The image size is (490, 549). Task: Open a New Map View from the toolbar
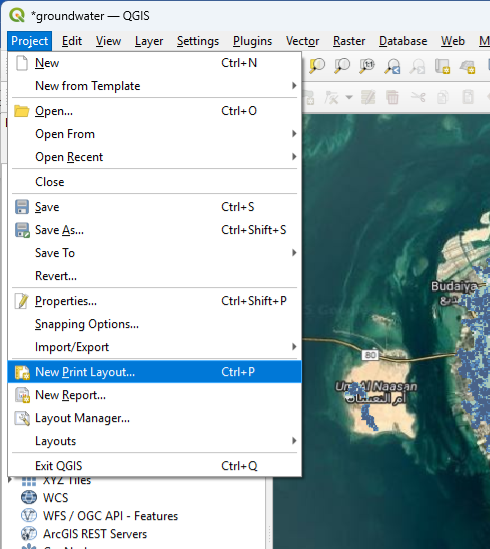442,66
